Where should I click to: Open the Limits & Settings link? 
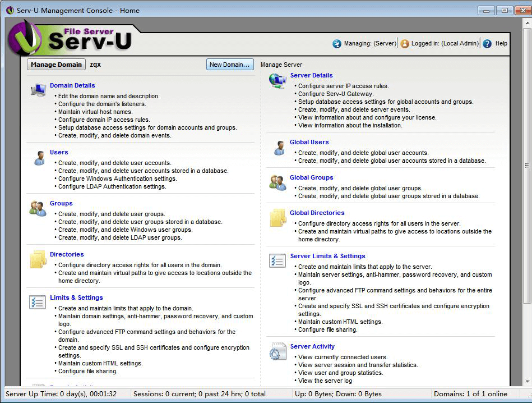point(76,297)
